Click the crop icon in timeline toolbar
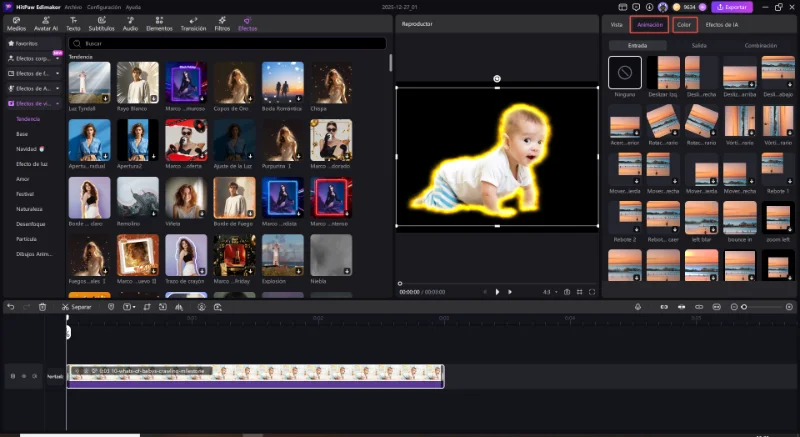This screenshot has width=800, height=437. (147, 307)
